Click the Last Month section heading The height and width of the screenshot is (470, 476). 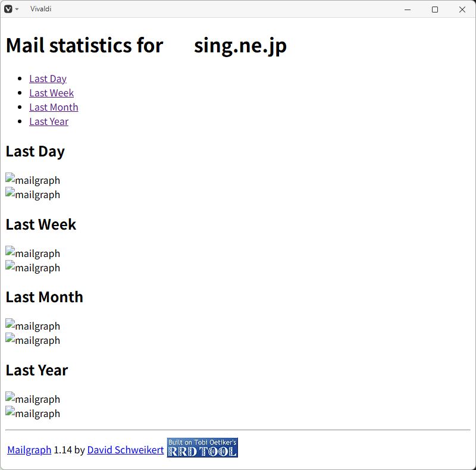click(44, 297)
